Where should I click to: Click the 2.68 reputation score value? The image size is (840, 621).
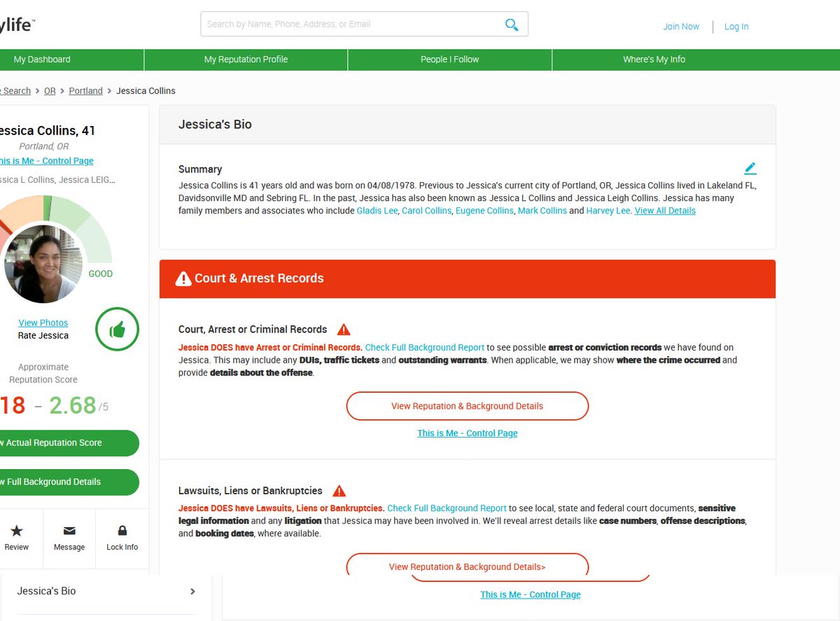point(72,405)
